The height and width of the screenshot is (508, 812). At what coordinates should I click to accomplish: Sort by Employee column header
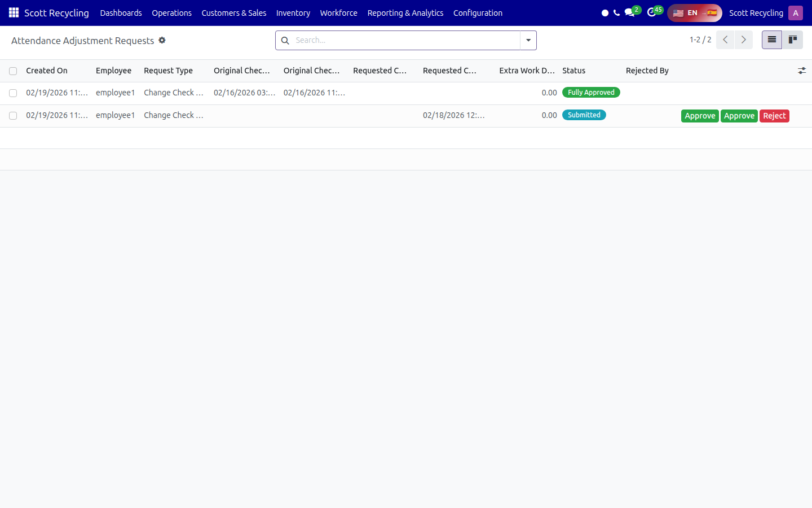(113, 71)
